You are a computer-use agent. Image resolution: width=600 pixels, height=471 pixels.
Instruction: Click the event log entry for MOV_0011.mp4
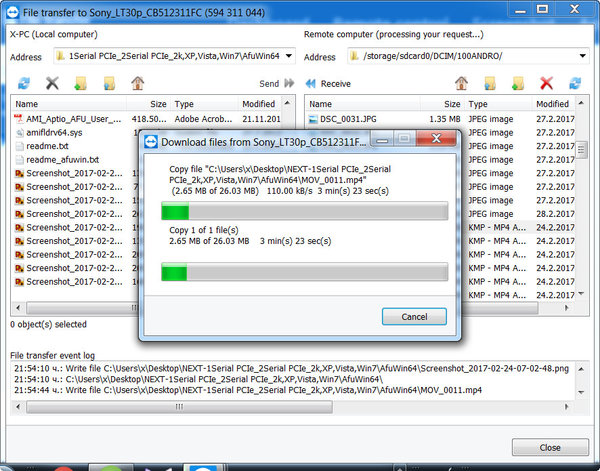pos(248,390)
